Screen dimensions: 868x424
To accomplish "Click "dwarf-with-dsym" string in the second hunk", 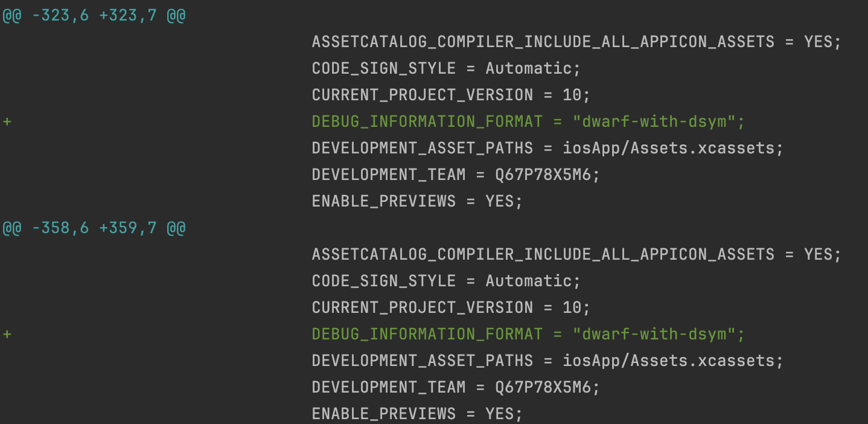I will [x=654, y=334].
